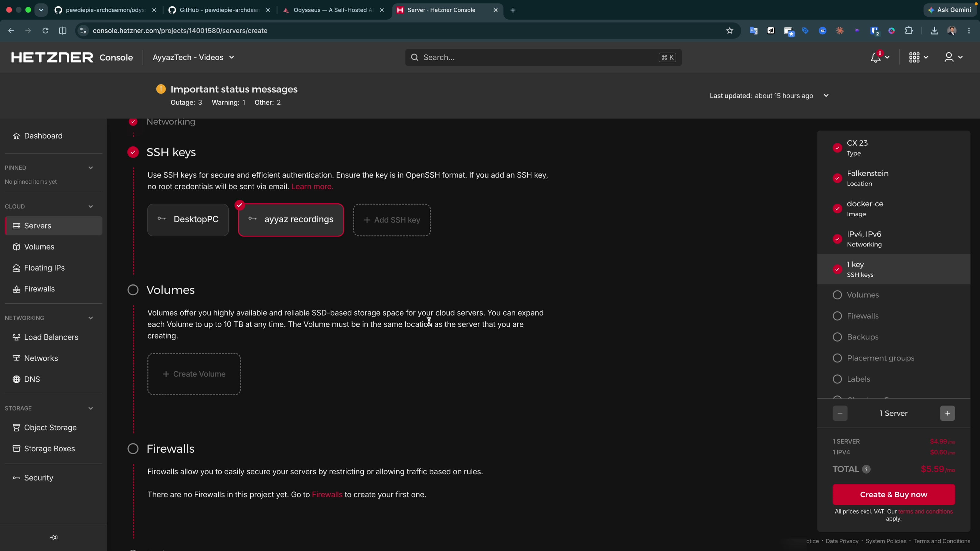
Task: Open the apps grid menu
Action: click(914, 58)
